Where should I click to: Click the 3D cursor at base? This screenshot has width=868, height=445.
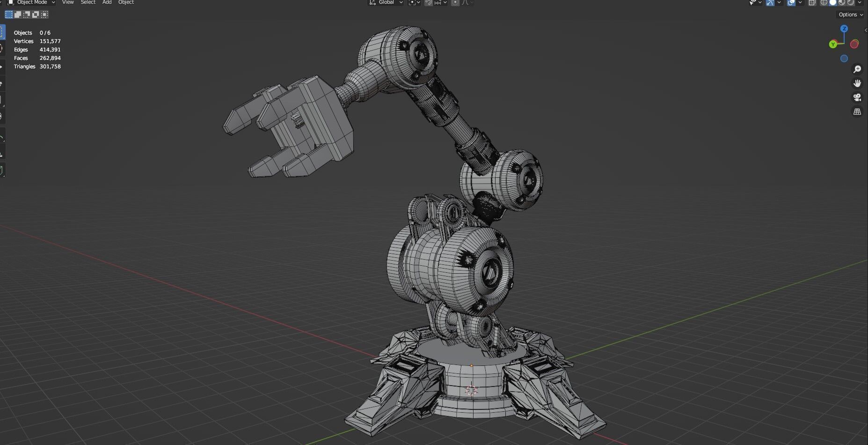(471, 390)
